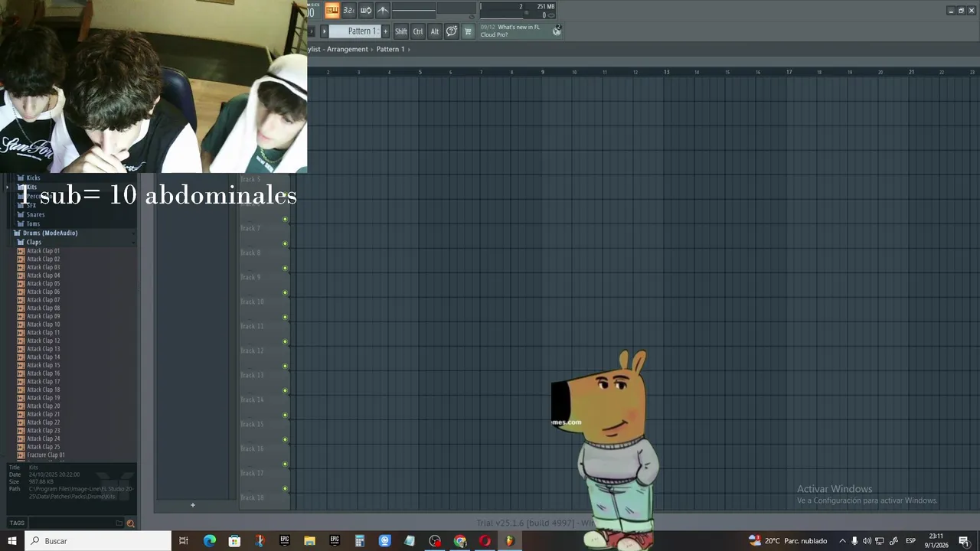Click the Windows Buscar search box
Image resolution: width=980 pixels, height=551 pixels.
[98, 541]
